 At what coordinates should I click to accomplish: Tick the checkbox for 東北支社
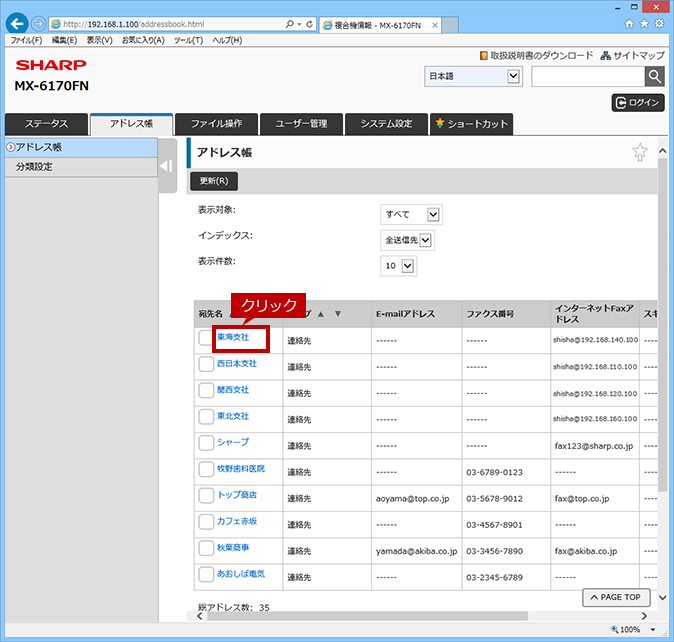(x=206, y=417)
